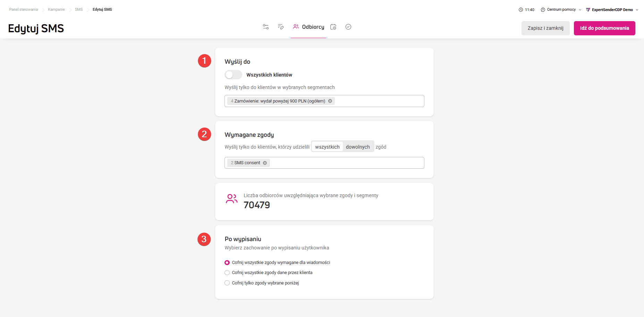Go to SMS breadcrumb link

pyautogui.click(x=79, y=9)
